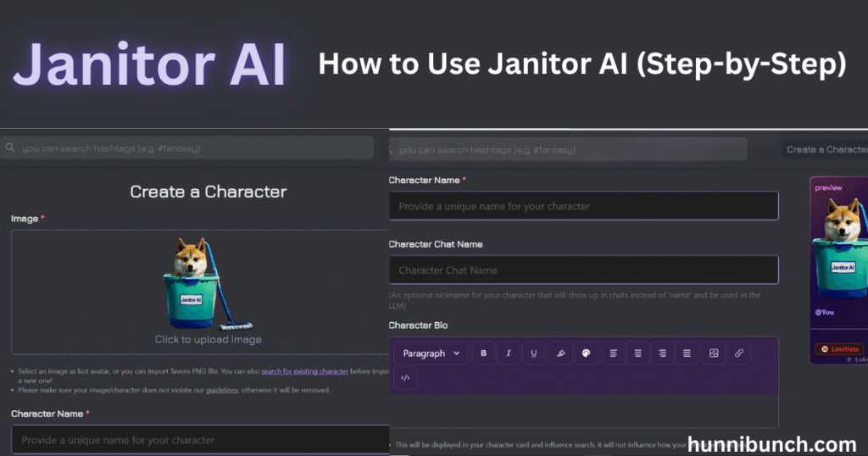868x456 pixels.
Task: Toggle underline formatting in bio toolbar
Action: point(534,353)
